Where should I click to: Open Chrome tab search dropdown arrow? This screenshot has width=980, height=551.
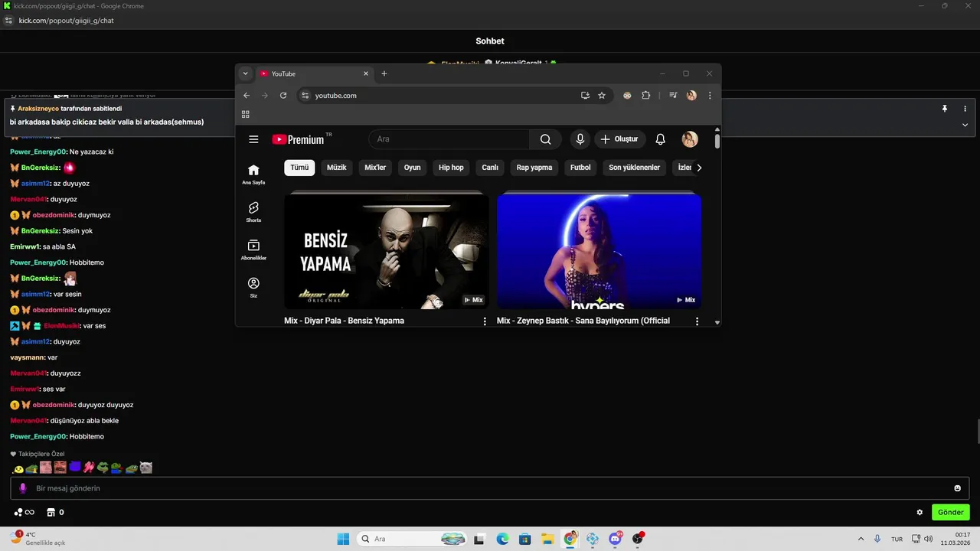[x=245, y=73]
